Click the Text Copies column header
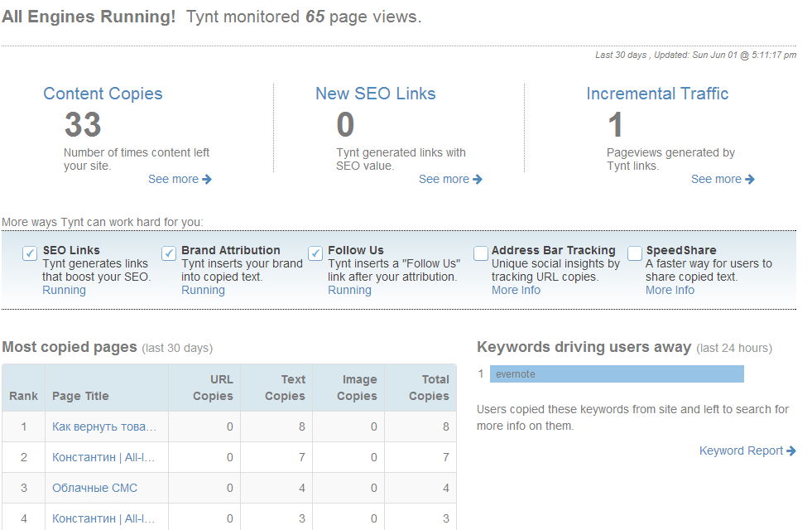 (285, 388)
